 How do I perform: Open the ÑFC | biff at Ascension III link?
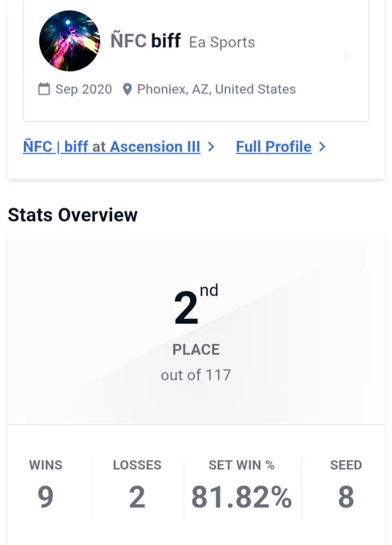(111, 147)
